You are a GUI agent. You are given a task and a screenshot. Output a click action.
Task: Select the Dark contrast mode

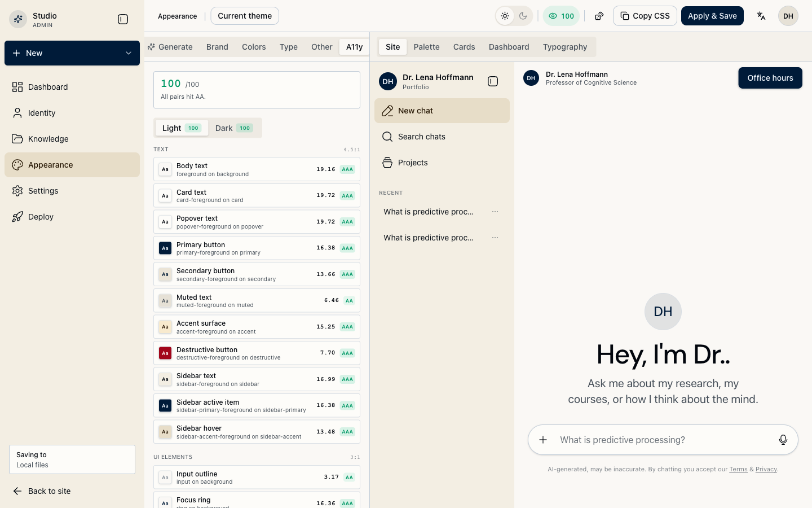click(234, 128)
